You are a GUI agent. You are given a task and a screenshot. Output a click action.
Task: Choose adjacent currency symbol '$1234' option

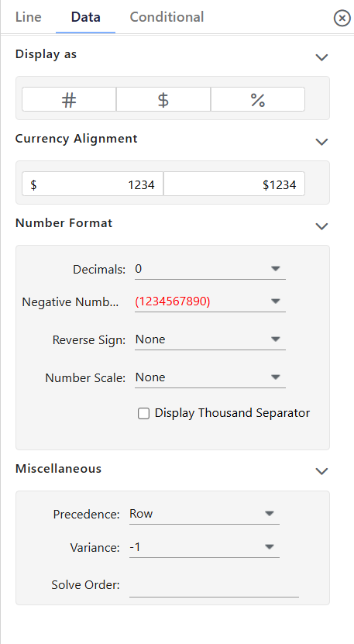coord(234,184)
